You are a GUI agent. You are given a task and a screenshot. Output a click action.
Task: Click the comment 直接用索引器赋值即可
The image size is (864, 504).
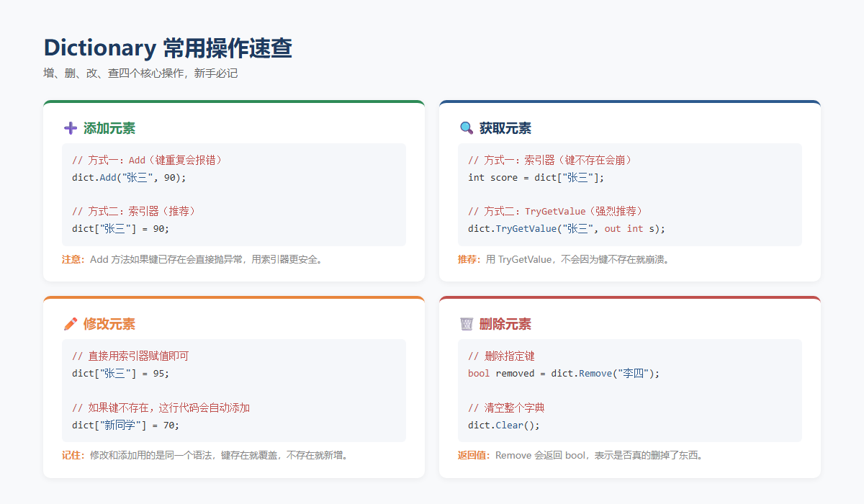click(130, 356)
